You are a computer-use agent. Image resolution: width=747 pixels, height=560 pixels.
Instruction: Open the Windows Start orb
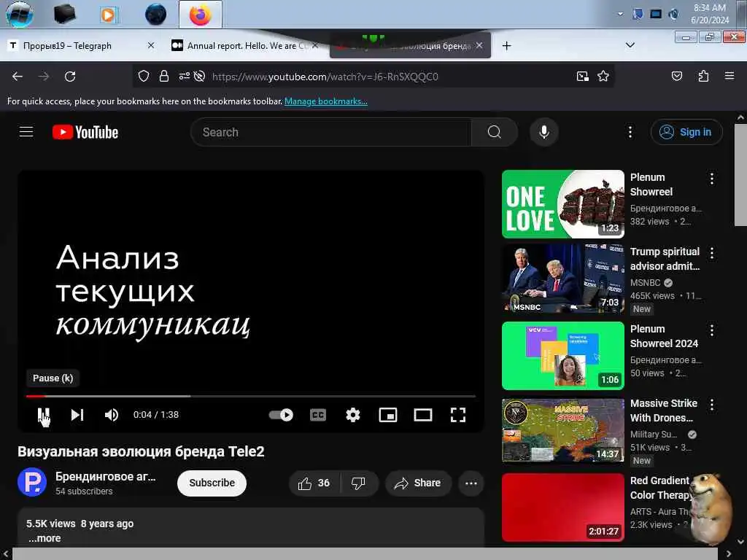(x=20, y=15)
